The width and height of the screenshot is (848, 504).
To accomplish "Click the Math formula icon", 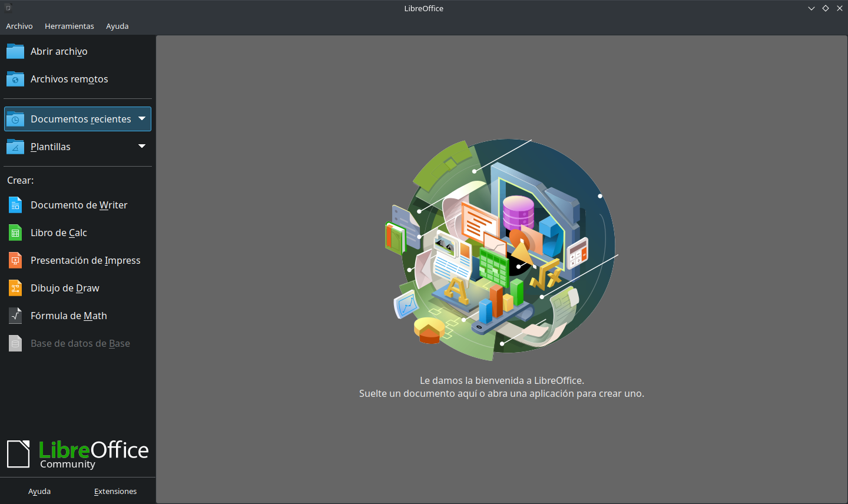I will pyautogui.click(x=15, y=316).
